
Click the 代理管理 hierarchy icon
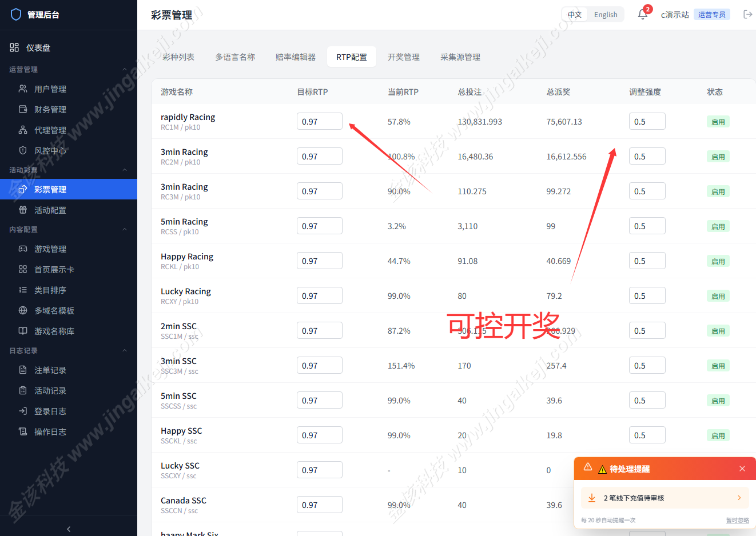point(23,130)
